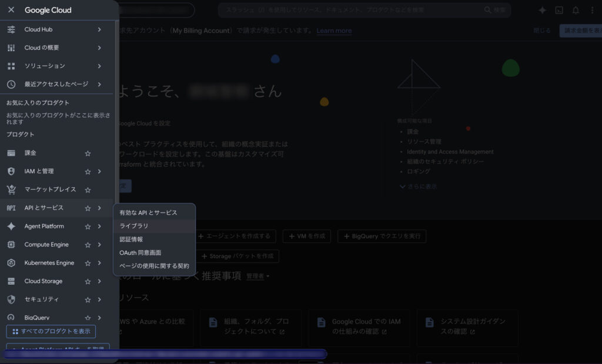Expand the IAM と管理 submenu chevron
This screenshot has height=364, width=602.
point(99,171)
